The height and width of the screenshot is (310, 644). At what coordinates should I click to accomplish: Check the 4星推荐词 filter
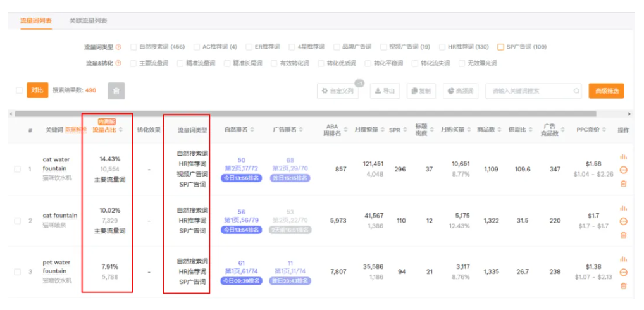[292, 47]
